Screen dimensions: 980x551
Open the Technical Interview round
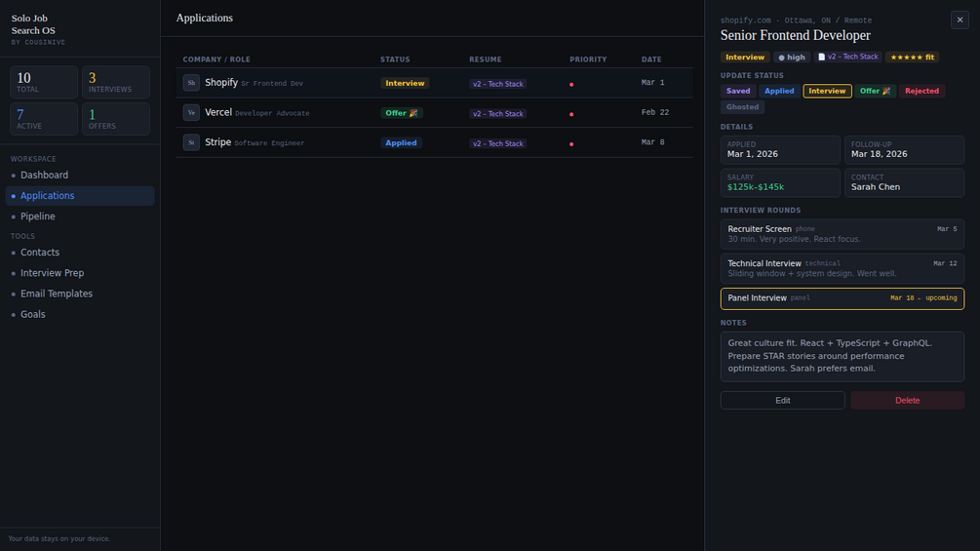click(842, 268)
